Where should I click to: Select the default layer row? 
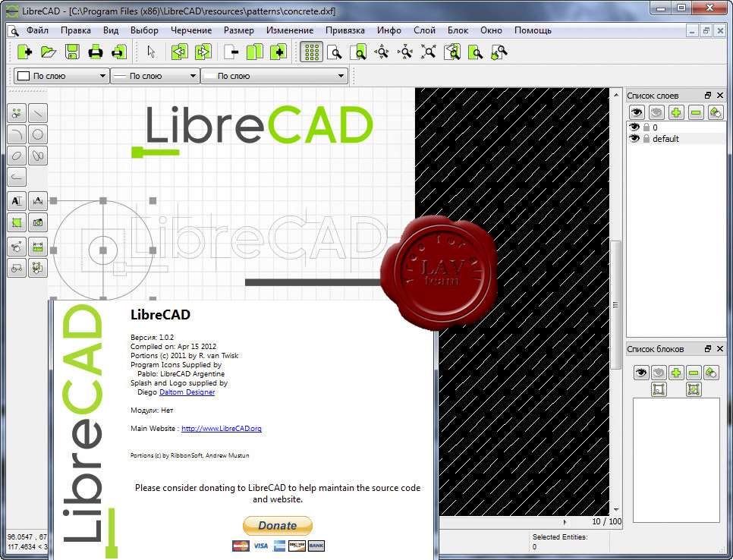[676, 138]
